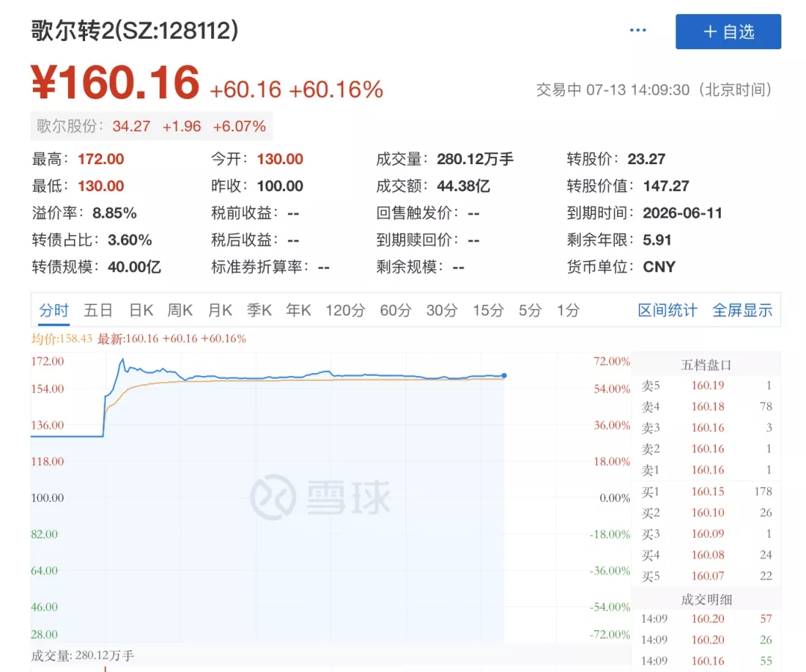Click the 成交量 value 280.12万手 in stats
Screen dimensions: 806x672
475,160
